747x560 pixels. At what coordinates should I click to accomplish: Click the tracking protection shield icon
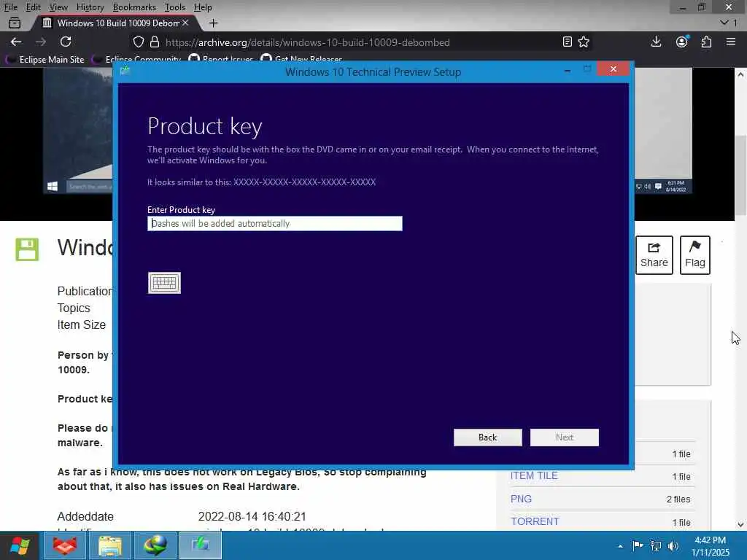[138, 42]
